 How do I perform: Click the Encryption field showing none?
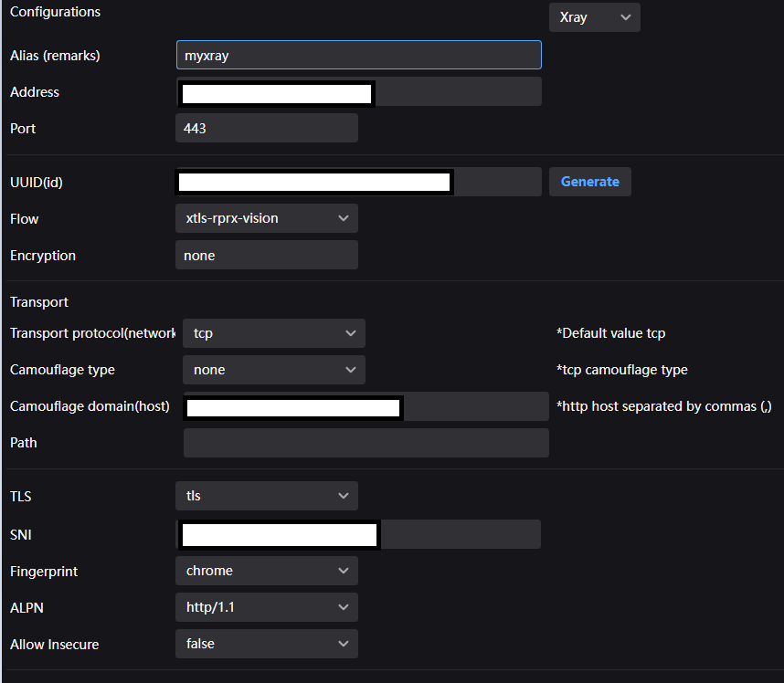coord(266,256)
